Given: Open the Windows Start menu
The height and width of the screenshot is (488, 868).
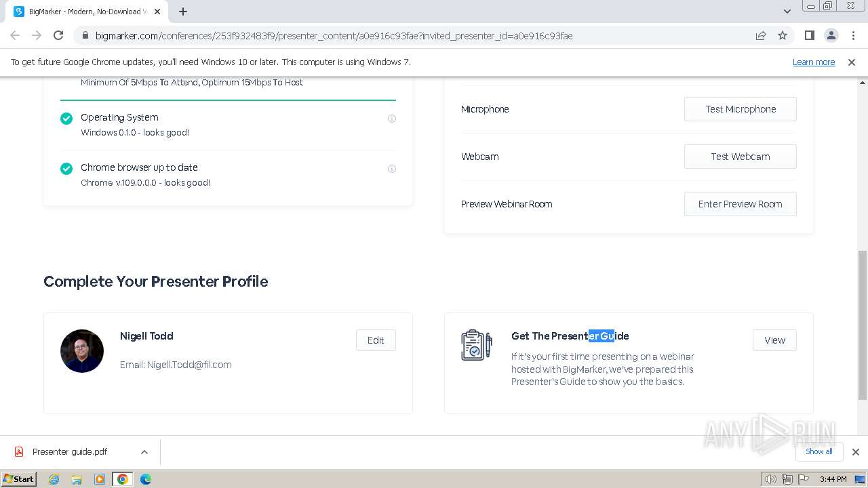Looking at the screenshot, I should 19,479.
